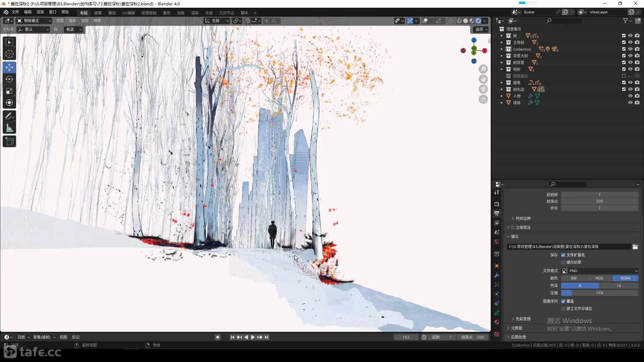
Task: Collapse the 输出 panel
Action: (514, 237)
